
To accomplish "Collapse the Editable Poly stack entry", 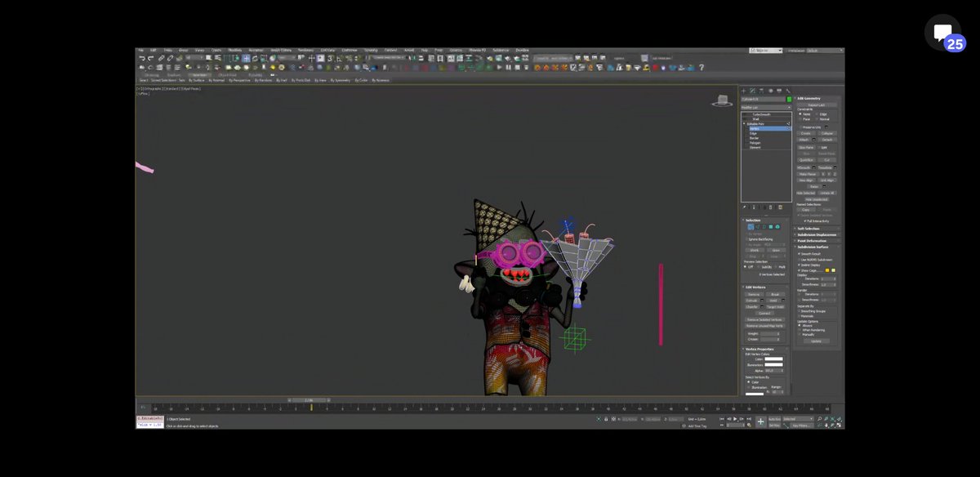I will 744,123.
